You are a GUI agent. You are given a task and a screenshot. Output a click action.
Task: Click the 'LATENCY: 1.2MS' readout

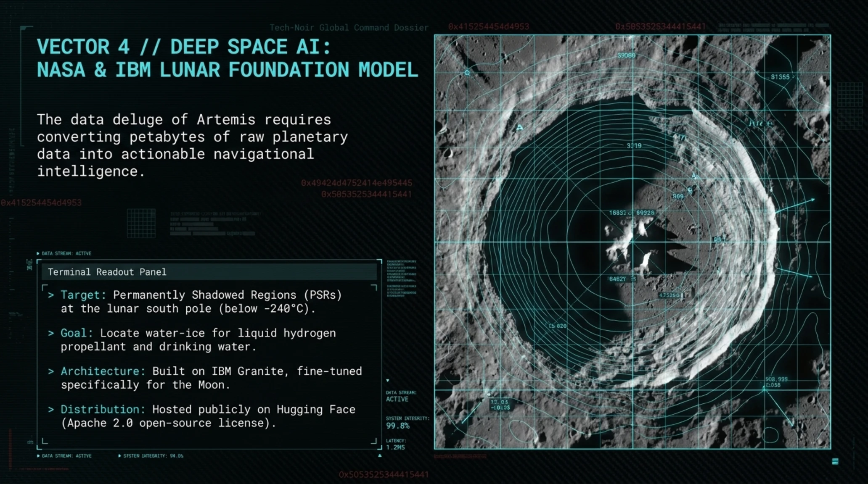coord(396,444)
